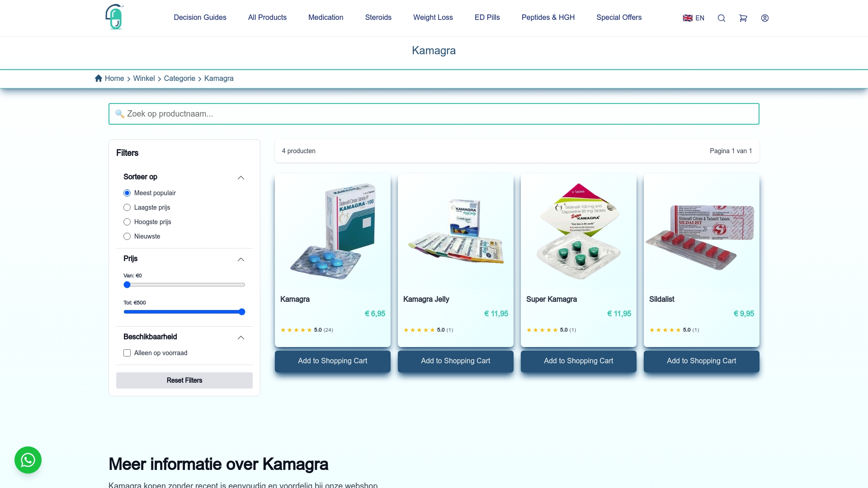The height and width of the screenshot is (488, 868).
Task: Select Hoogste prijs sort option
Action: pos(127,222)
